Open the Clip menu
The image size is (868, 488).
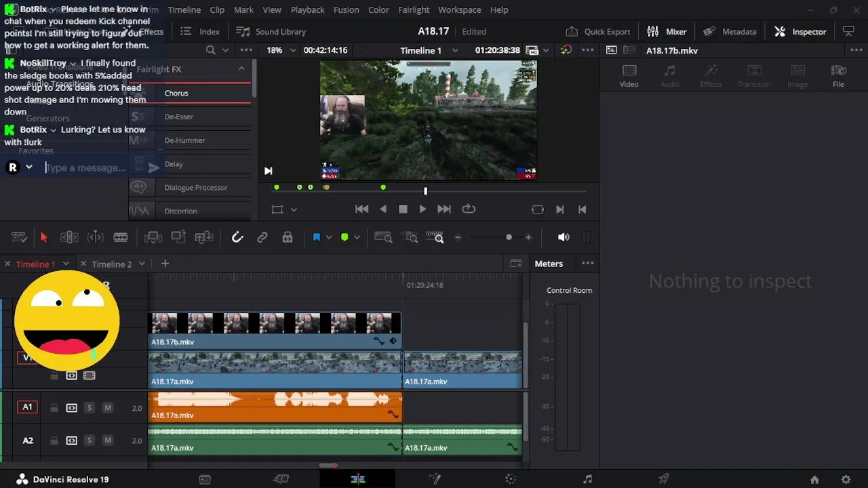[x=217, y=10]
